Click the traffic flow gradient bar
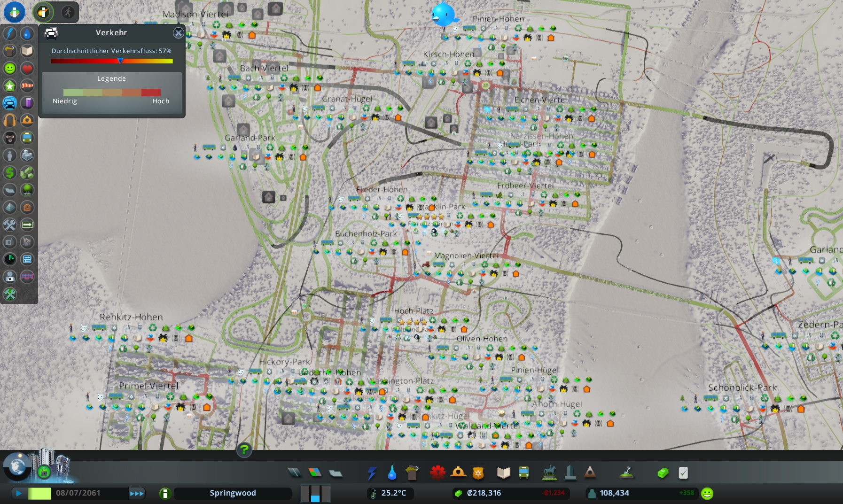The width and height of the screenshot is (843, 504). tap(112, 61)
